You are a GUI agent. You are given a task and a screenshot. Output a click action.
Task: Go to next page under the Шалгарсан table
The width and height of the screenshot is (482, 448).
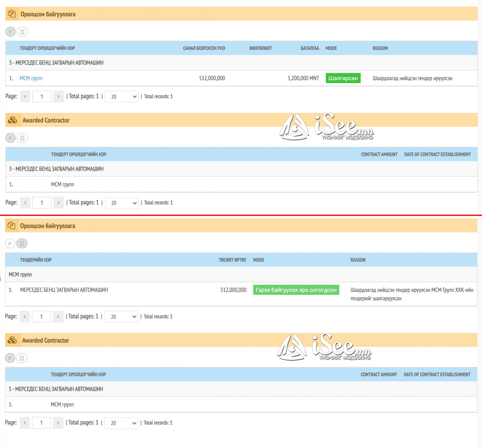coord(58,97)
